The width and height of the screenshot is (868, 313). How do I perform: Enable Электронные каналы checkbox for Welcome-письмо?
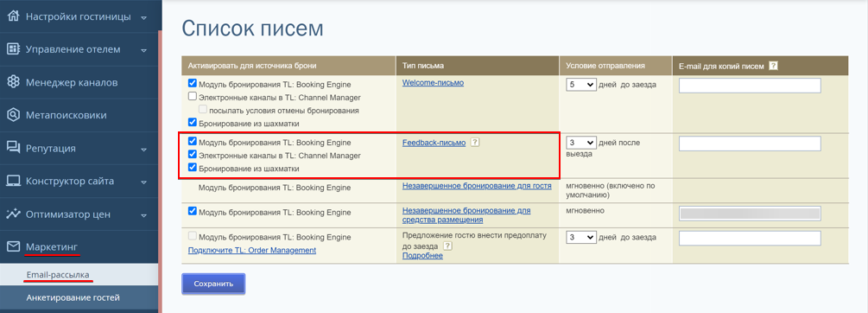(192, 96)
